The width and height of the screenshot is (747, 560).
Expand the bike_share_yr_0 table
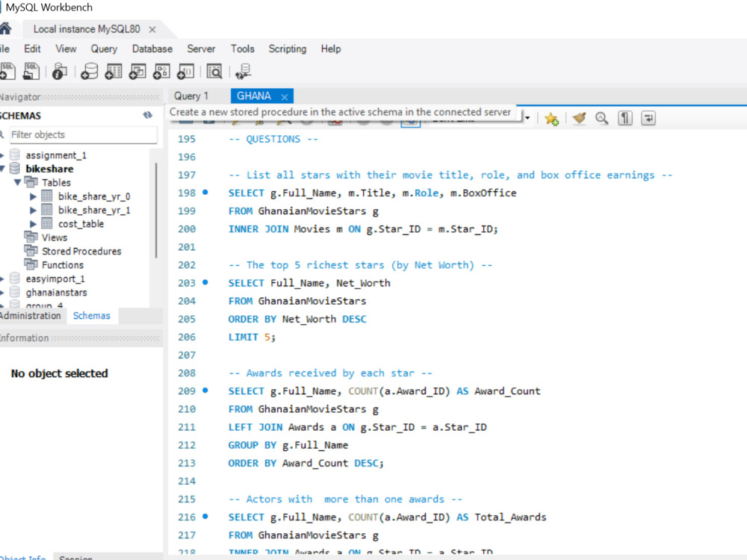pyautogui.click(x=33, y=196)
